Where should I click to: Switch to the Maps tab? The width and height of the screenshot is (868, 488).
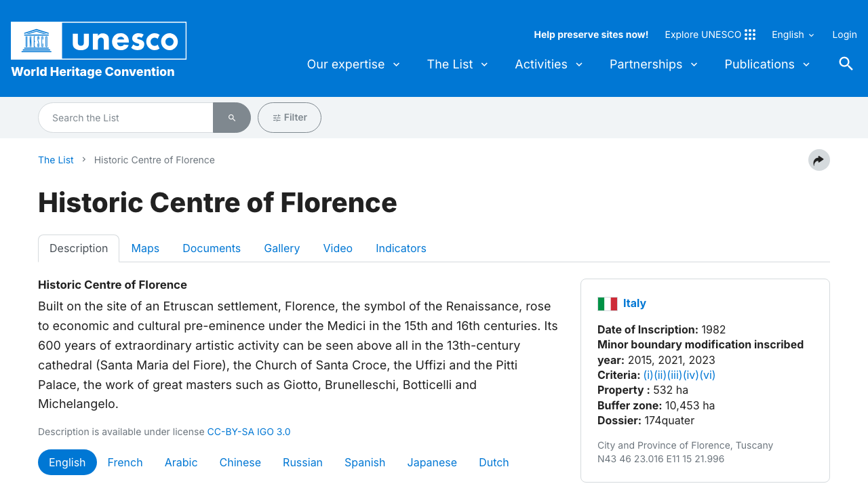pos(145,248)
